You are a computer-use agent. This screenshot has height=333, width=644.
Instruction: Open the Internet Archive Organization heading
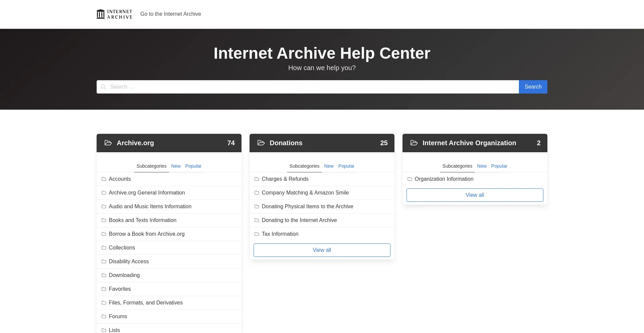pos(469,143)
